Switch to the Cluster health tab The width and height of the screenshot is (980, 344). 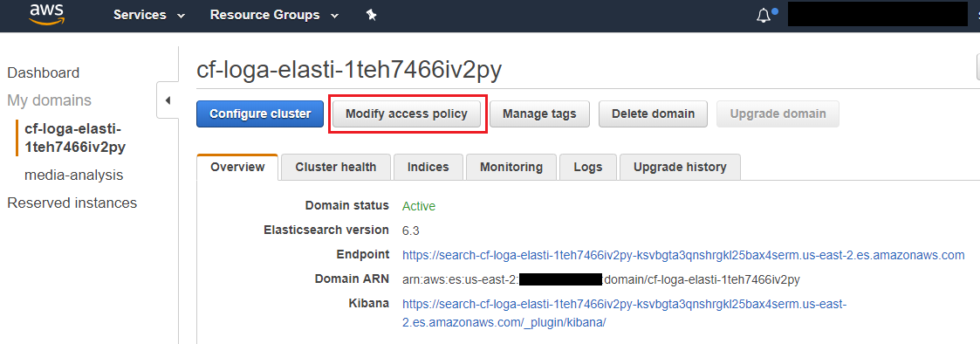coord(336,167)
